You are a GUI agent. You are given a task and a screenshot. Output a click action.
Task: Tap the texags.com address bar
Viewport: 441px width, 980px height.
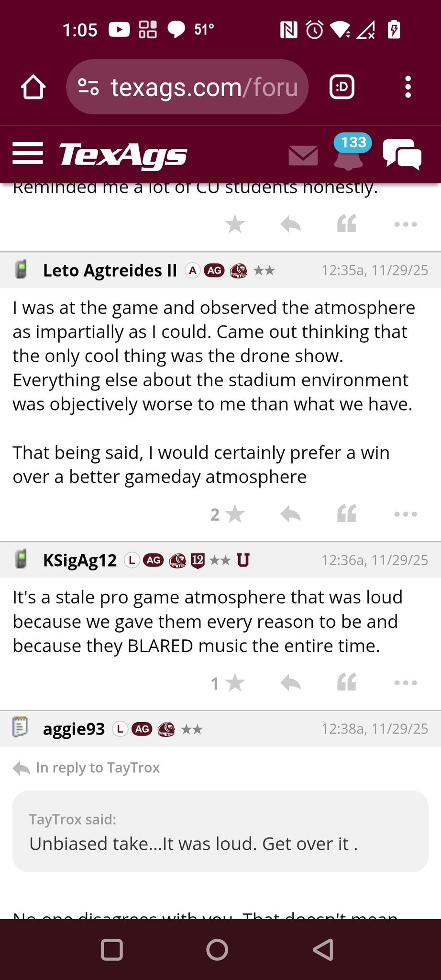(187, 87)
